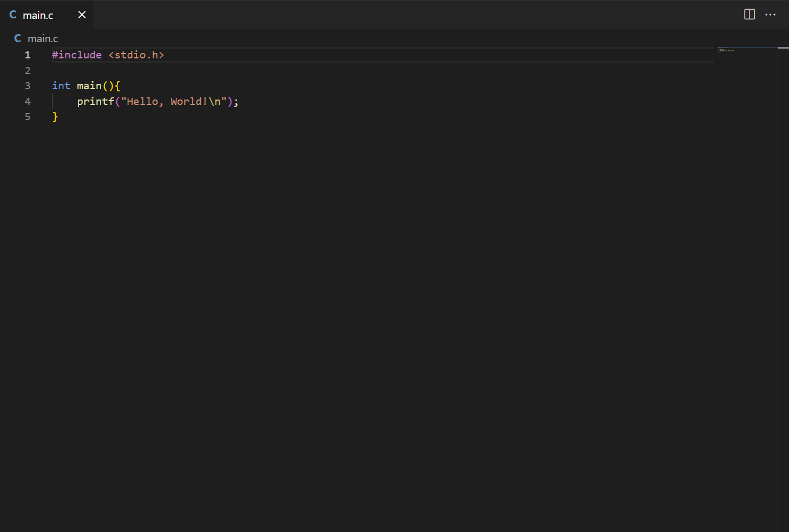
Task: Click the C file icon on main.c tab
Action: (x=12, y=15)
